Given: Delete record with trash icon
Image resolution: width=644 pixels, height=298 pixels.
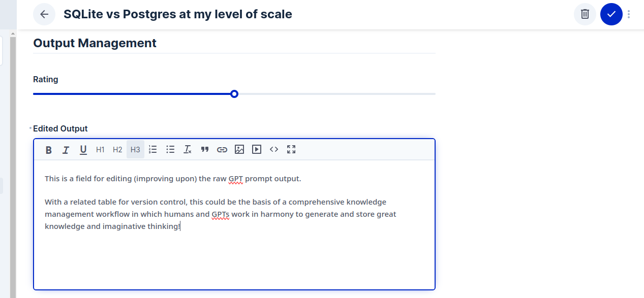Looking at the screenshot, I should pos(585,14).
